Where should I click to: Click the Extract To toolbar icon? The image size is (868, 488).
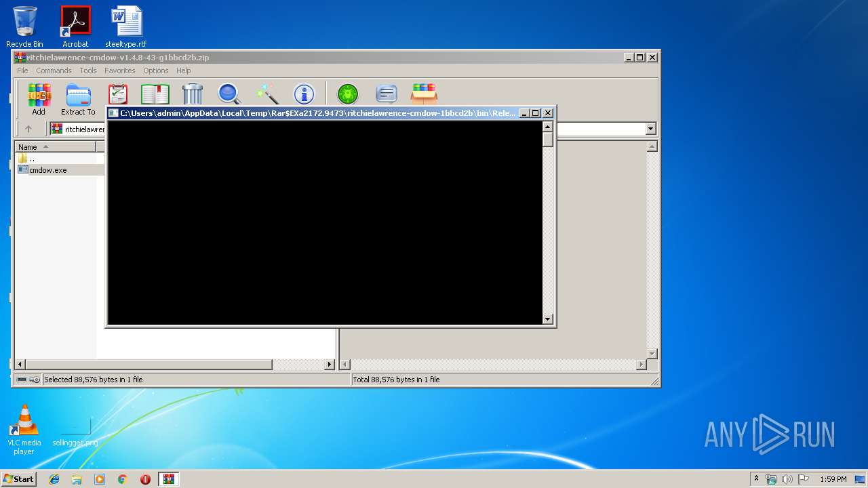78,100
